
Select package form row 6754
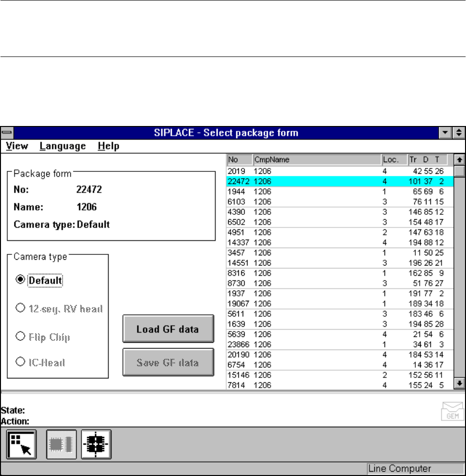coord(340,365)
